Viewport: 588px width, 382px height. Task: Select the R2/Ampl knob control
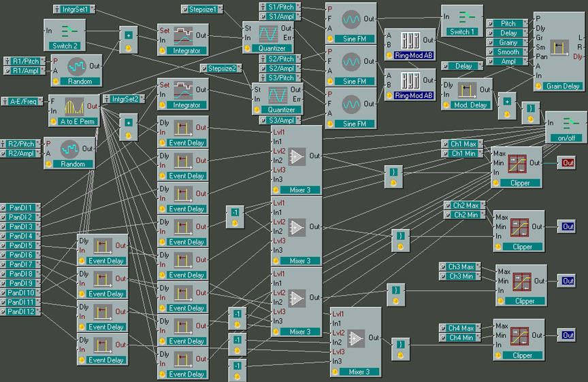(x=20, y=154)
